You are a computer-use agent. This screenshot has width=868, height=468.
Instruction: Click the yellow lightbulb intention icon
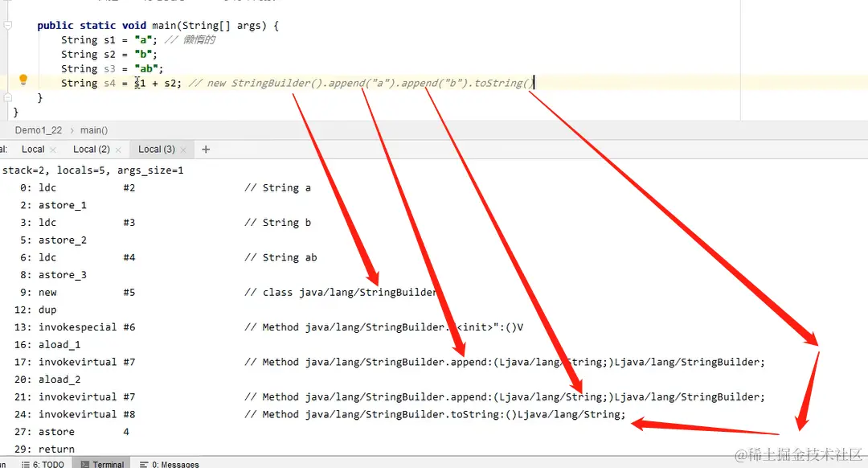coord(23,80)
